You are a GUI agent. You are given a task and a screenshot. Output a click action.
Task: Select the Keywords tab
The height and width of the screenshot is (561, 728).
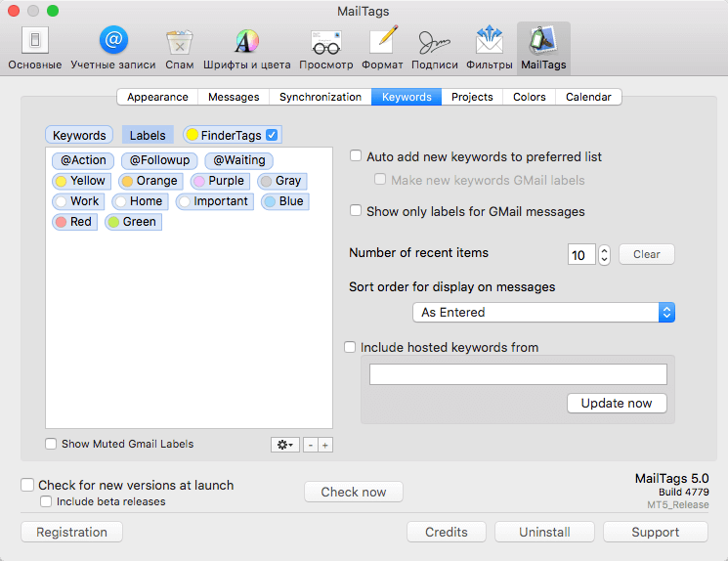click(407, 97)
